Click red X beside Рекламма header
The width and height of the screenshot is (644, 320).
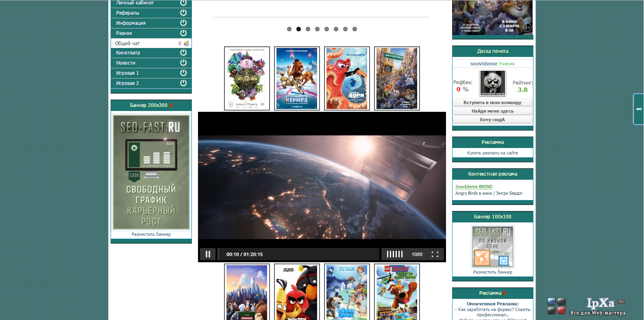(505, 293)
